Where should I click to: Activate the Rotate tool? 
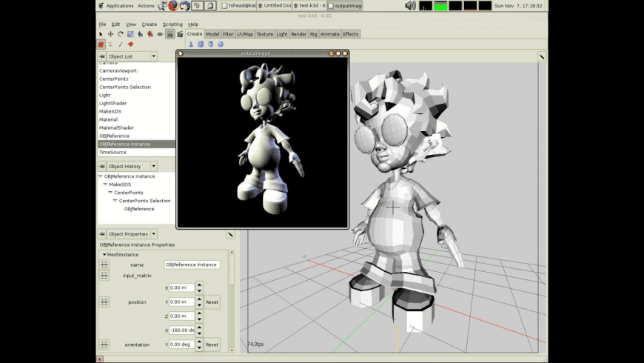[121, 34]
